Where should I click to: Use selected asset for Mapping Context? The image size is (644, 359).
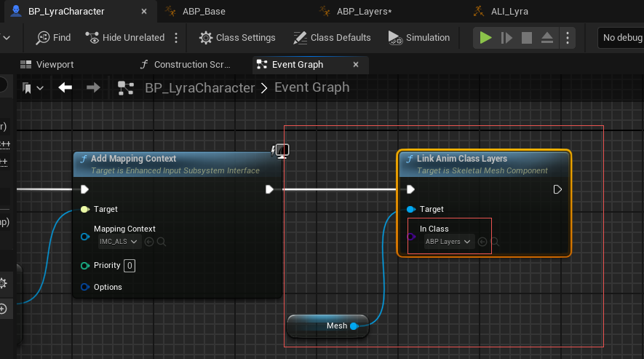(149, 242)
